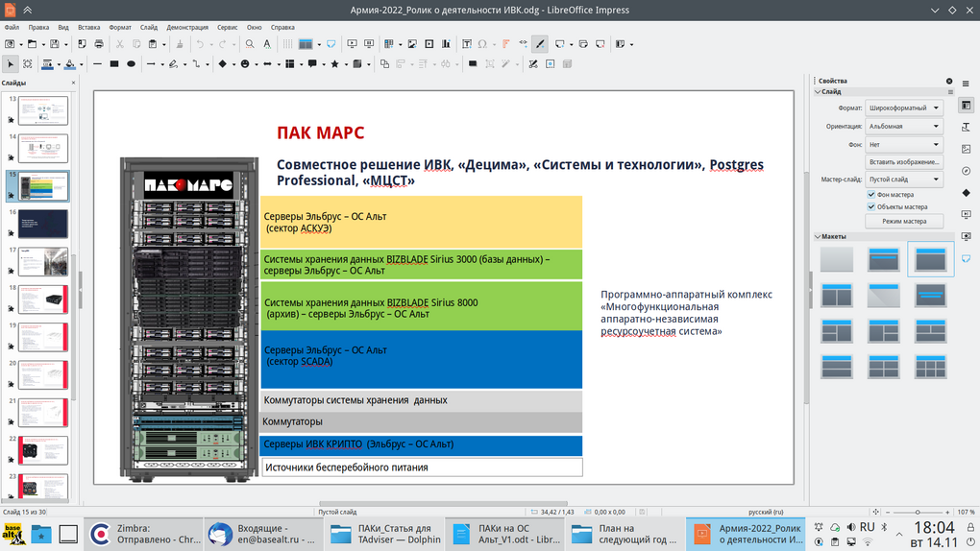Click the Режим мастера button
Viewport: 980px width, 551px height.
[x=904, y=221]
